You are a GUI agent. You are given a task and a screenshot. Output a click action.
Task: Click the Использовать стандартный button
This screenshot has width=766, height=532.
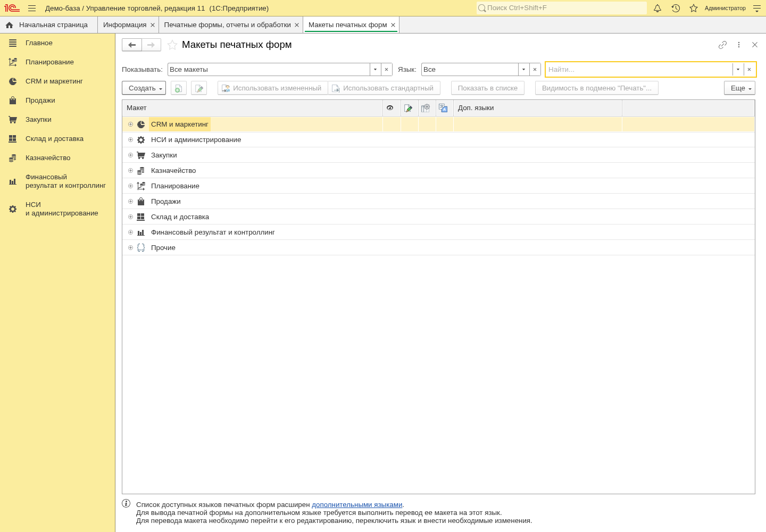[x=384, y=88]
